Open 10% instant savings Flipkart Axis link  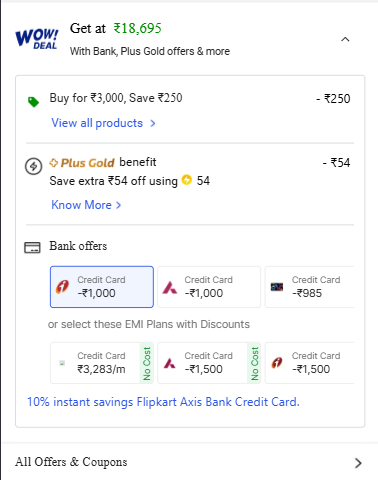pos(163,402)
